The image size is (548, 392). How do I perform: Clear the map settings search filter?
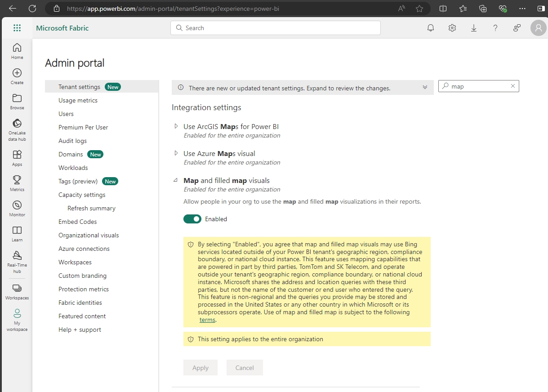click(x=513, y=86)
